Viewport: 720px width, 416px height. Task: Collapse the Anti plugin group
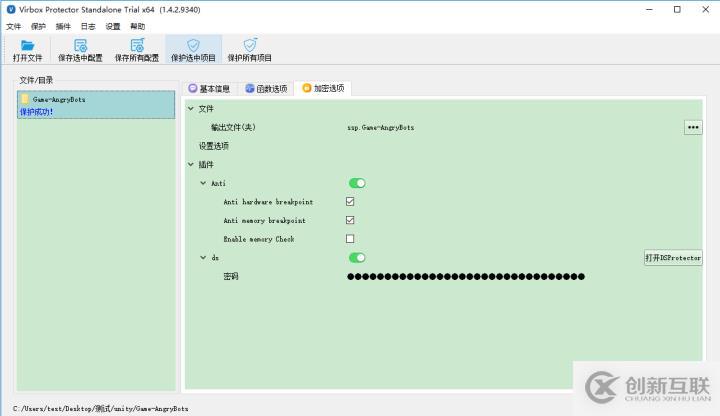tap(203, 183)
